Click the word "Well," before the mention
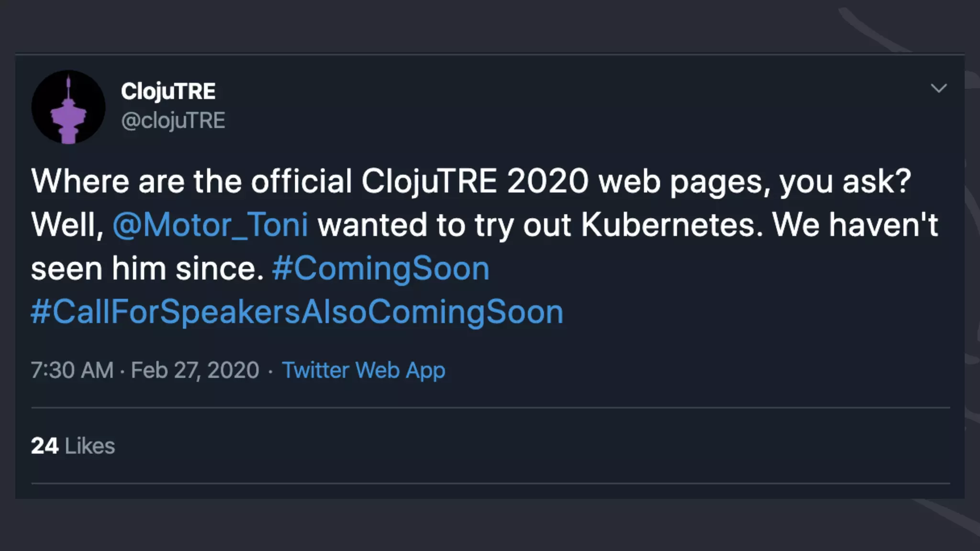The image size is (980, 551). click(67, 225)
